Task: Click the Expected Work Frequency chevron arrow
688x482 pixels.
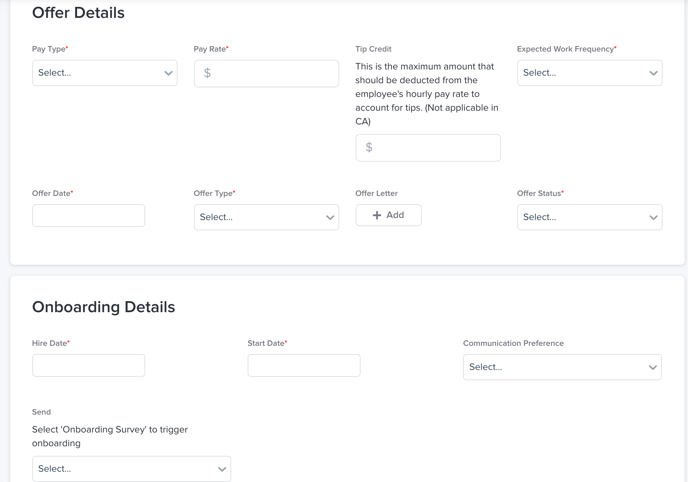Action: [653, 73]
